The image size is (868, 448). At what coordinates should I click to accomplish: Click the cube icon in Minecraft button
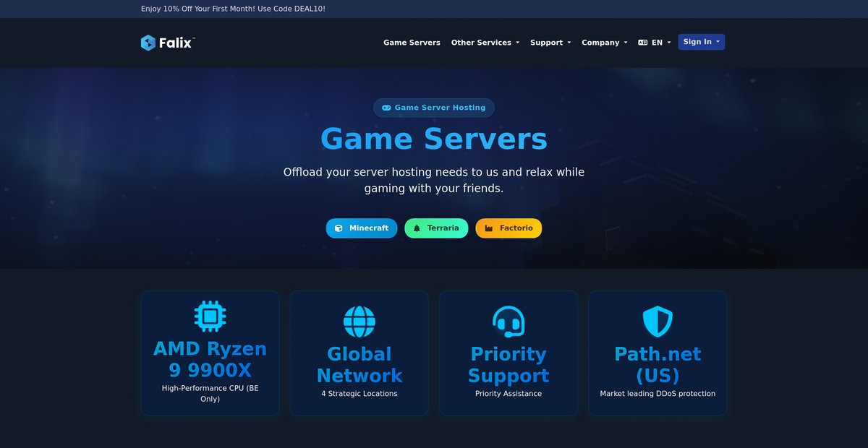[x=339, y=228]
